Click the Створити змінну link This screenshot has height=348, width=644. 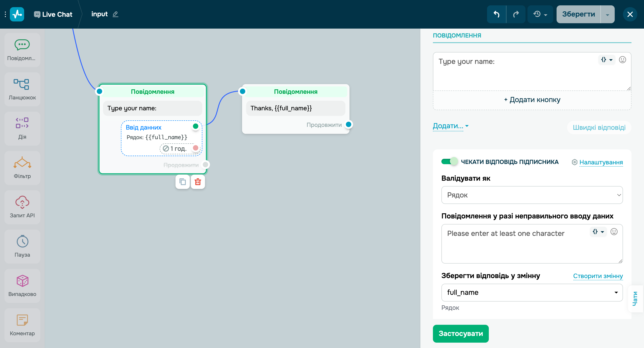(x=598, y=276)
